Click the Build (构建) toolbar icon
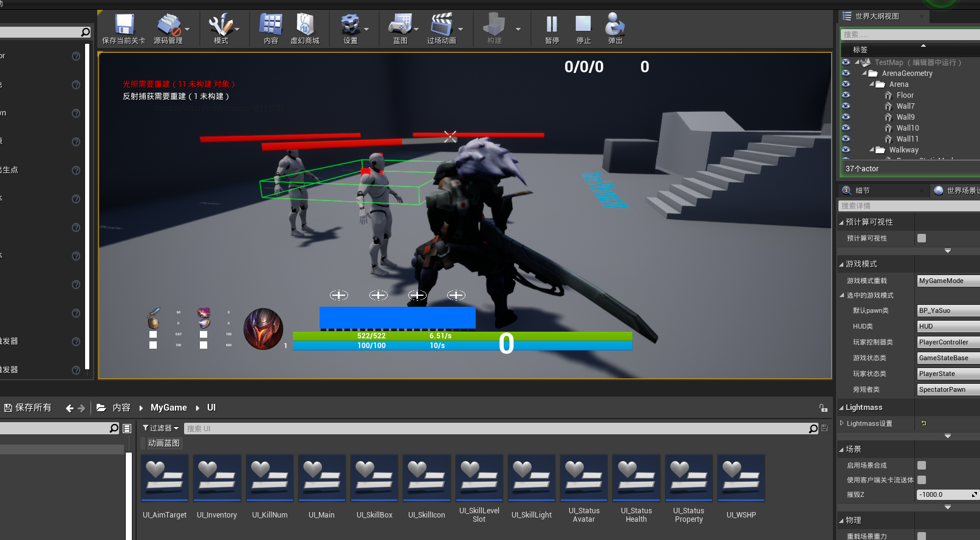This screenshot has width=980, height=540. [x=494, y=25]
